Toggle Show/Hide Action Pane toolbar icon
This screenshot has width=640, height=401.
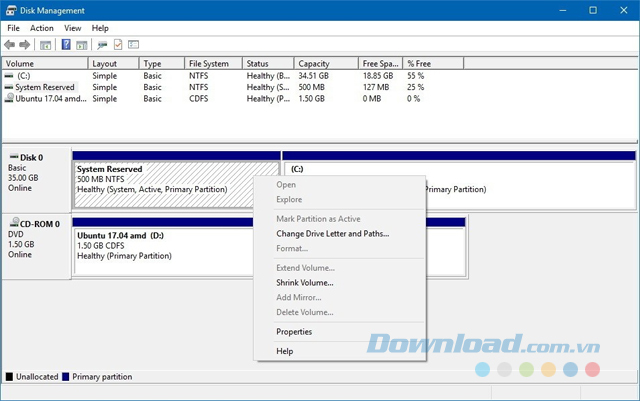pos(82,45)
